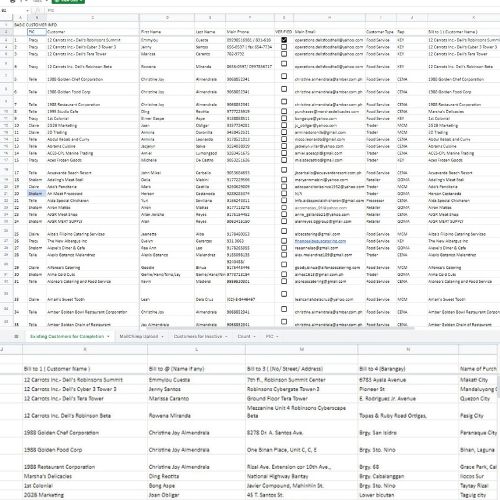Viewport: 500px width, 500px height.
Task: Select the highlighted Shalom cell in row 20
Action: [36, 194]
